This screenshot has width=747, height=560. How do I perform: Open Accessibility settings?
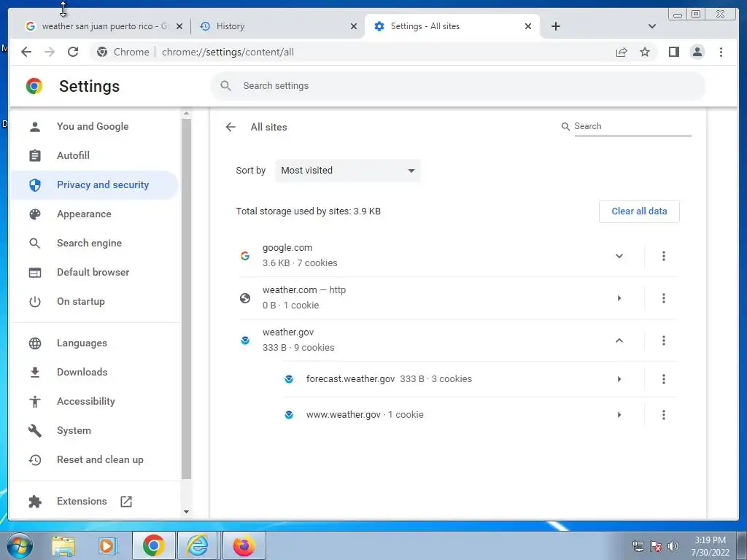pos(94,402)
